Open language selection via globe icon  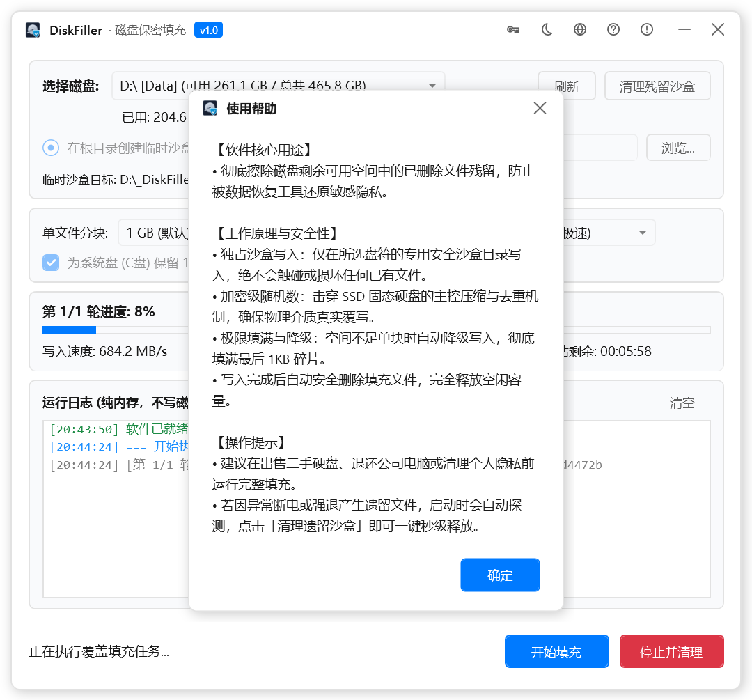click(x=580, y=30)
